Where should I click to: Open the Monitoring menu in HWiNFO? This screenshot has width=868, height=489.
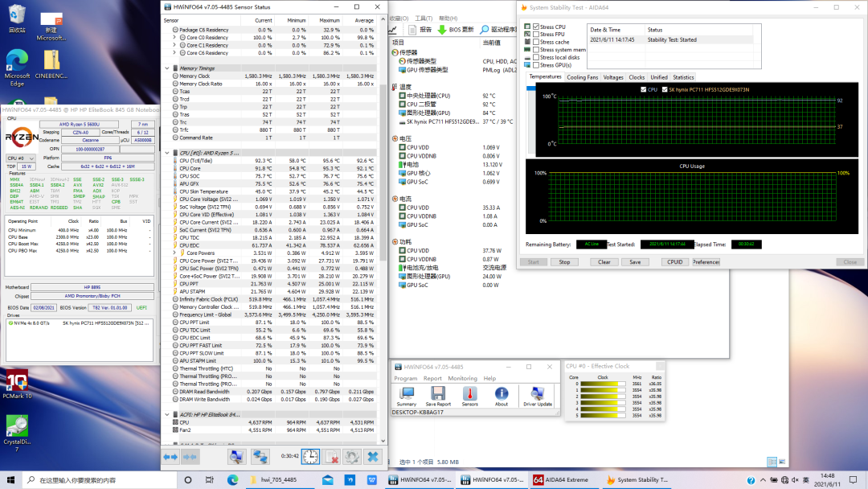pos(462,378)
